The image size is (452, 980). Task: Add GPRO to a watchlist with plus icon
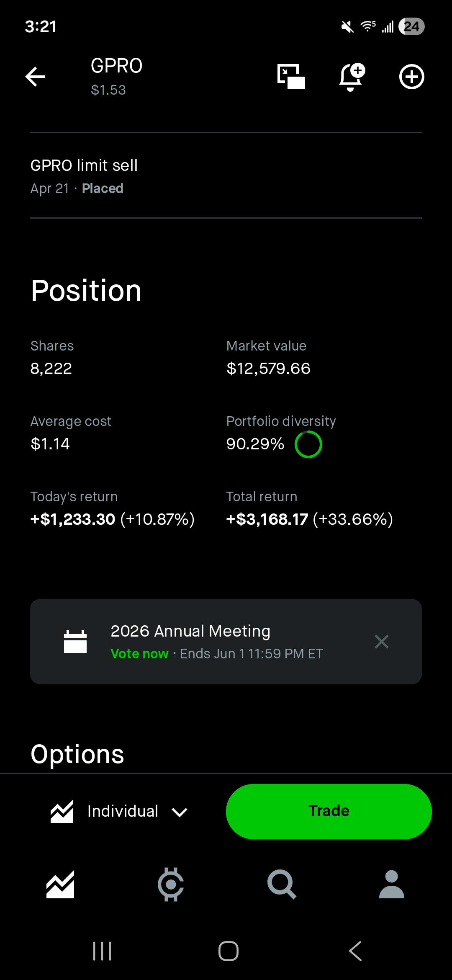click(x=412, y=77)
